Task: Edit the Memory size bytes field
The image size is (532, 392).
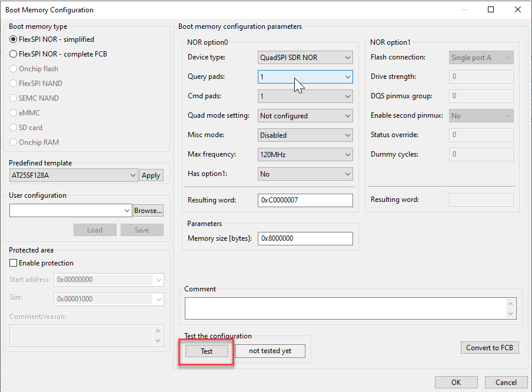Action: (x=305, y=238)
